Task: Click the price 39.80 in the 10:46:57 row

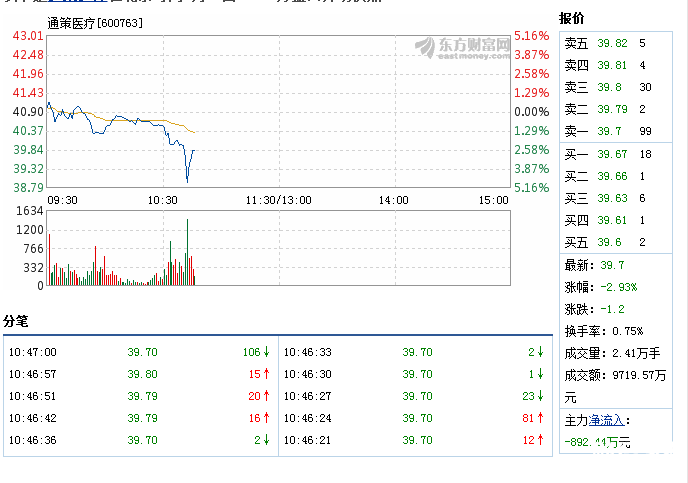Action: pyautogui.click(x=142, y=374)
